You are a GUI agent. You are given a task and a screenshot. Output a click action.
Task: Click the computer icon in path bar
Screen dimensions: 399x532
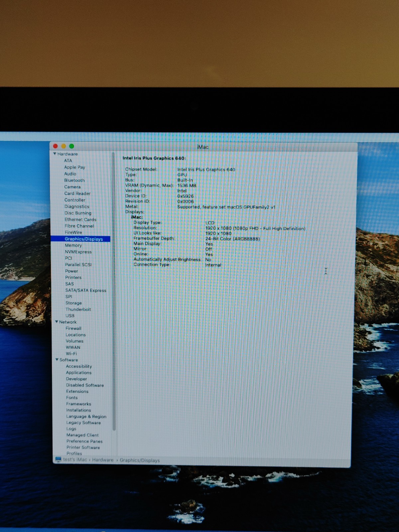tap(59, 459)
